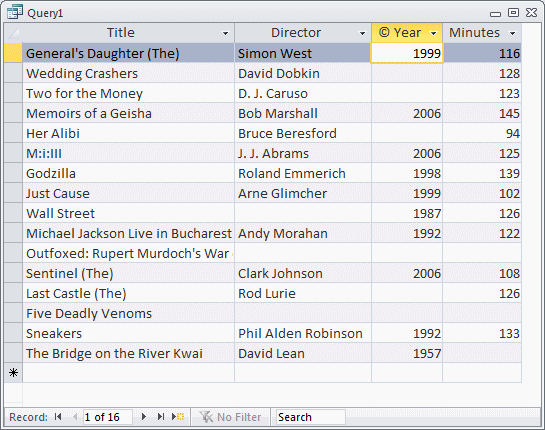The image size is (545, 430).
Task: Click the Arne Glimcher director cell
Action: [303, 193]
